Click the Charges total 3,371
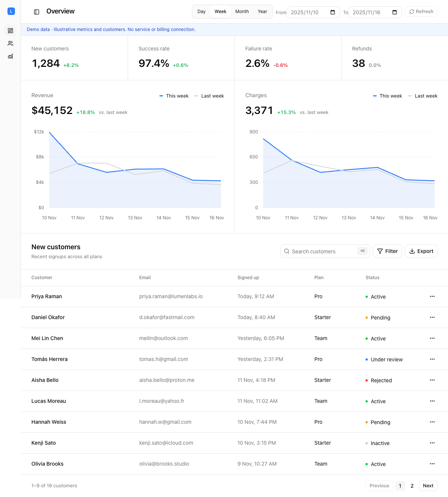 coord(259,111)
